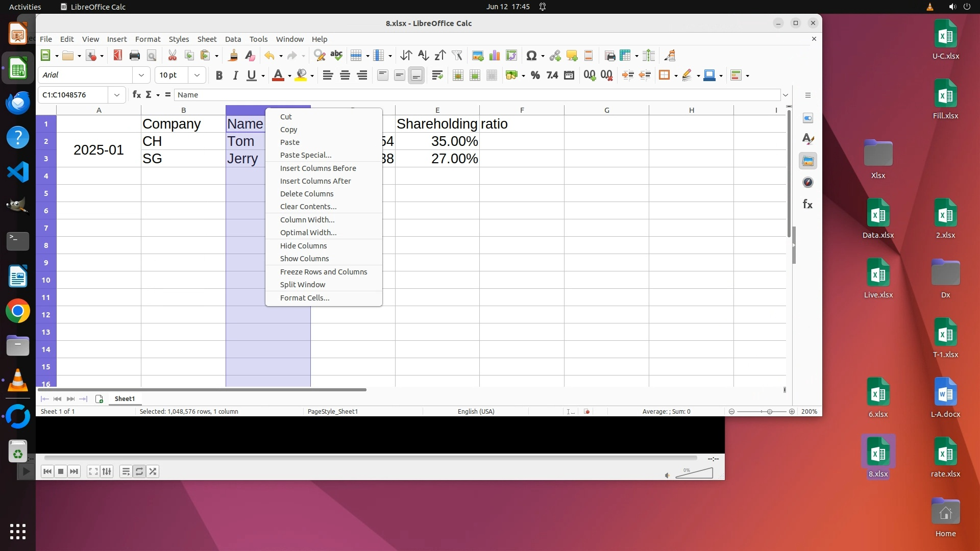Toggle Bold formatting

pyautogui.click(x=219, y=76)
